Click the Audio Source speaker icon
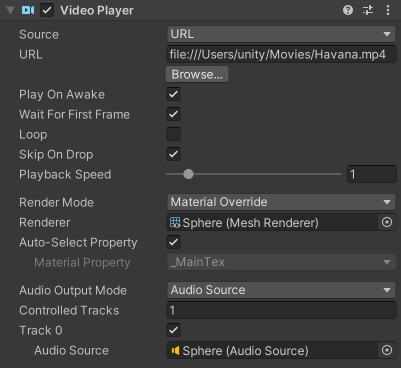Viewport: 401px width, 368px height. [x=175, y=350]
